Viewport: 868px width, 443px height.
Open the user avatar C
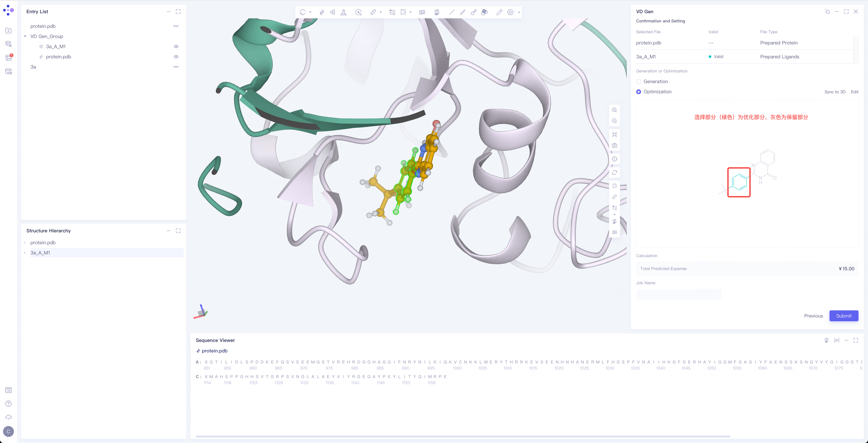(x=8, y=431)
